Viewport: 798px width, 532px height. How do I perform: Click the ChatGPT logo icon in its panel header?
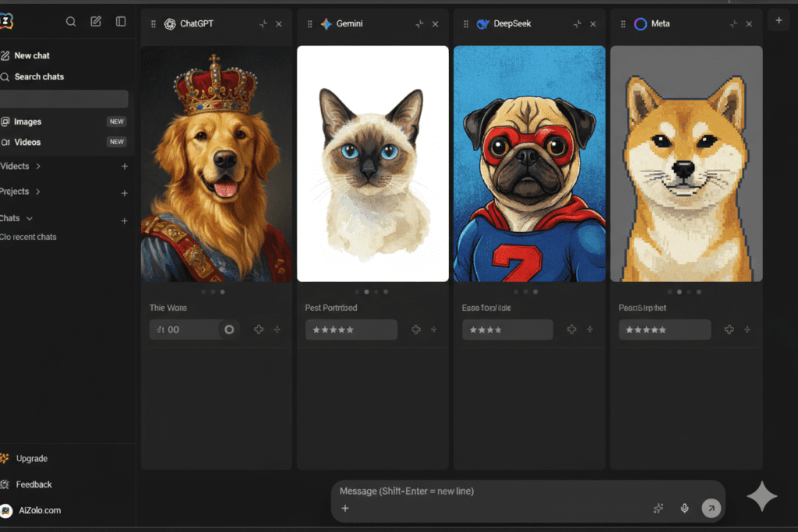171,23
